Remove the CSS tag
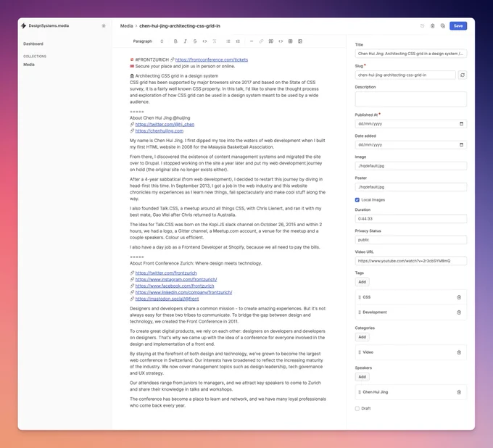Image resolution: width=493 pixels, height=448 pixels. (x=459, y=297)
